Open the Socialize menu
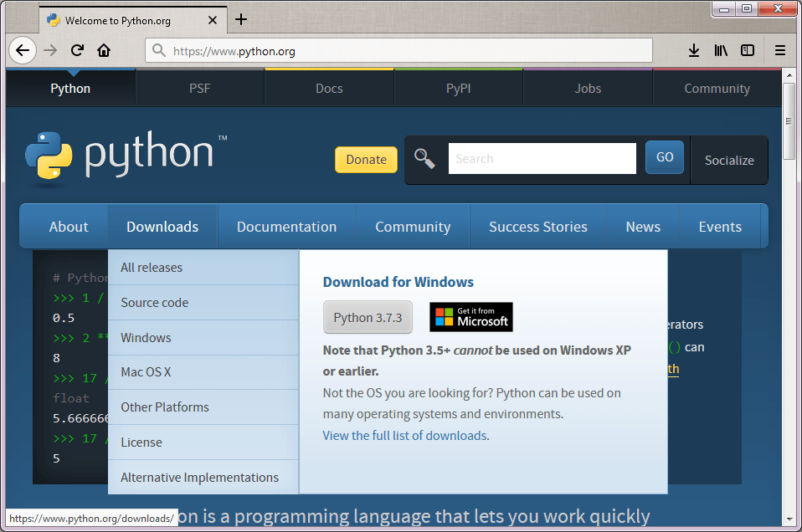The width and height of the screenshot is (802, 532). click(729, 160)
